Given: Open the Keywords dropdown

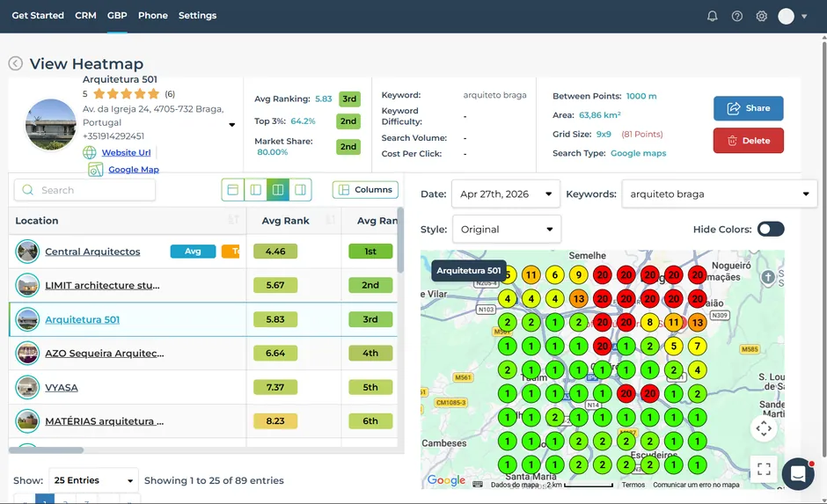Looking at the screenshot, I should click(720, 194).
